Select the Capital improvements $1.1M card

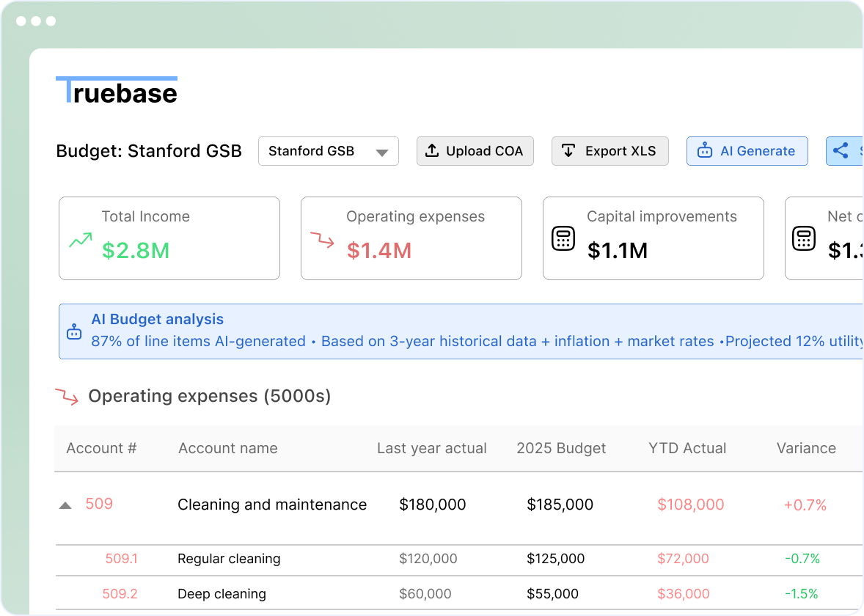653,238
